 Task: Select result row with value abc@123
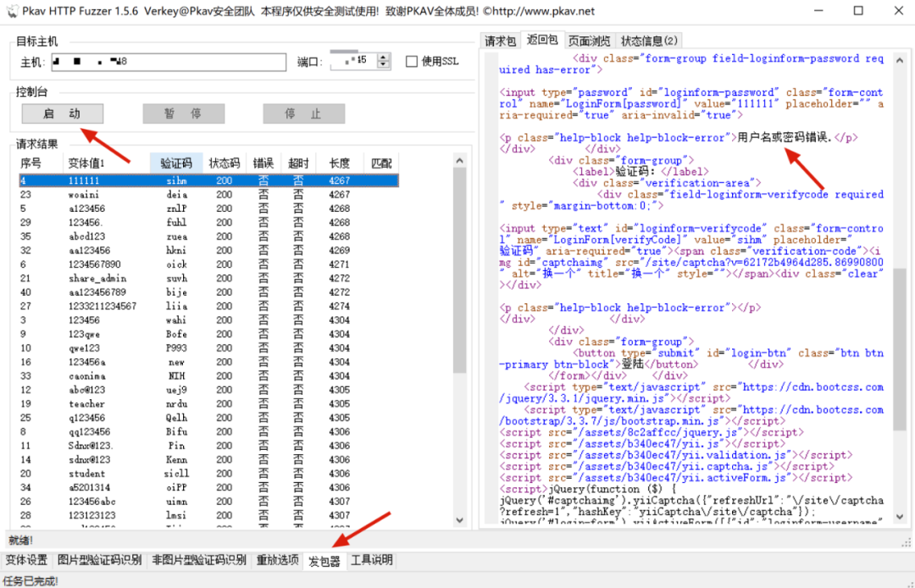coord(209,390)
